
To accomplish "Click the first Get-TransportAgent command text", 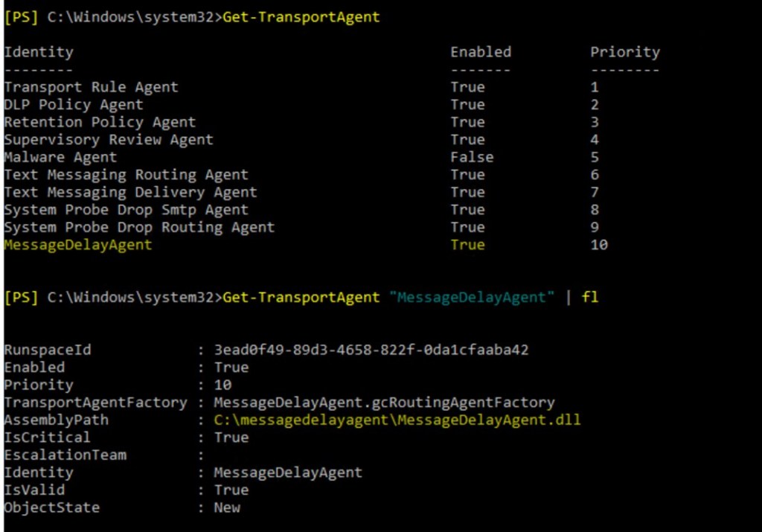I will point(301,17).
